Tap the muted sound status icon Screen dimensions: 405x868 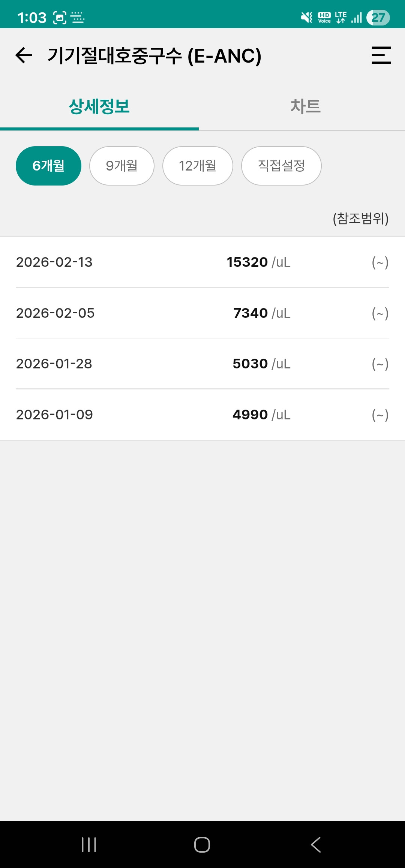click(x=306, y=17)
